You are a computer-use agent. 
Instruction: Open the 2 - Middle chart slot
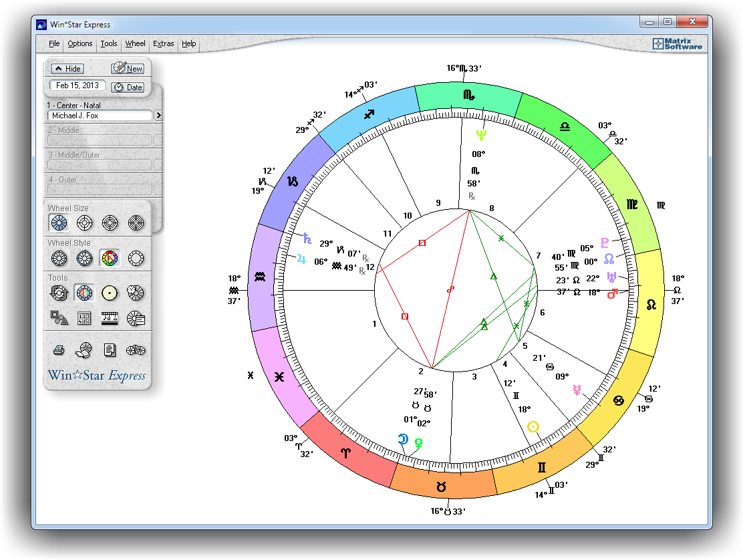click(x=100, y=139)
